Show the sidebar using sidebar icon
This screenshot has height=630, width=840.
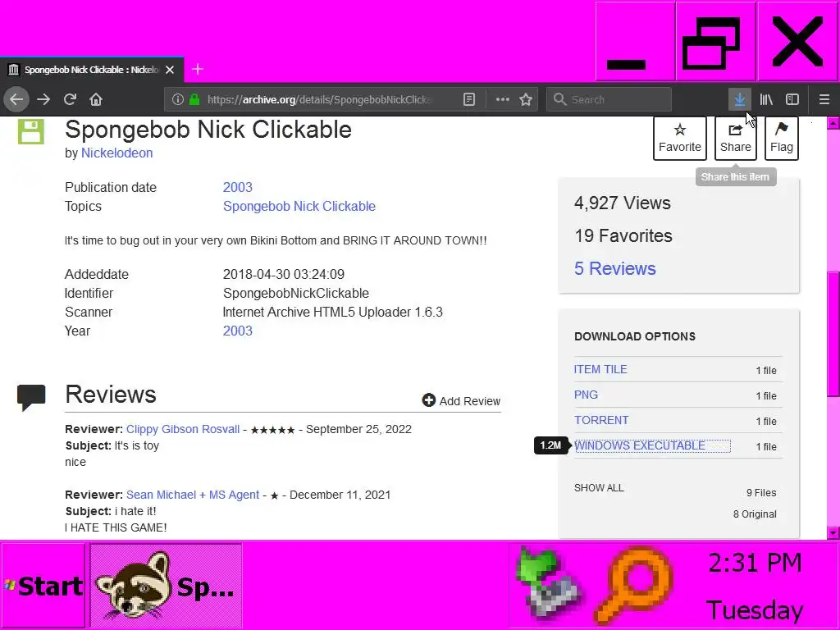(x=792, y=99)
